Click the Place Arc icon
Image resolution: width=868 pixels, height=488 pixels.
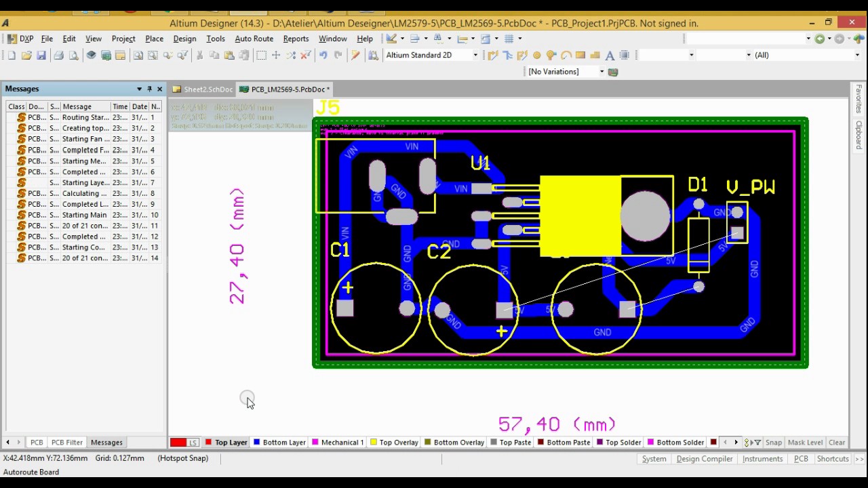pyautogui.click(x=566, y=55)
